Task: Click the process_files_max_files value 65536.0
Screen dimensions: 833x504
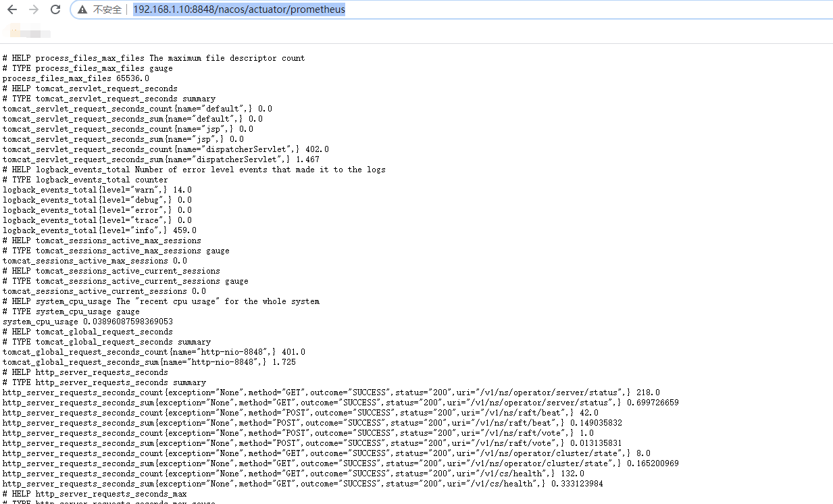Action: (76, 78)
